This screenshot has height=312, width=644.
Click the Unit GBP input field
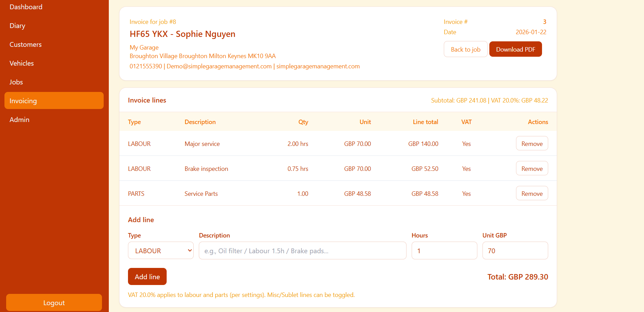[x=515, y=250]
